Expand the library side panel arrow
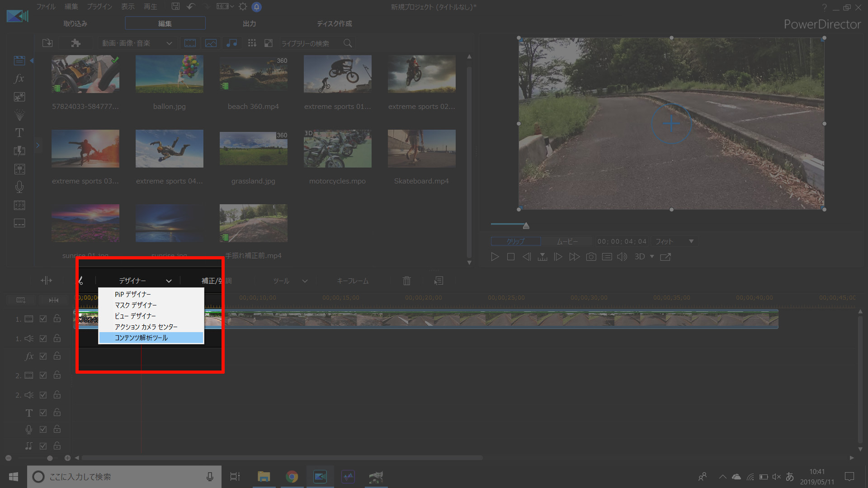Screen dimensions: 868x488 [x=38, y=145]
